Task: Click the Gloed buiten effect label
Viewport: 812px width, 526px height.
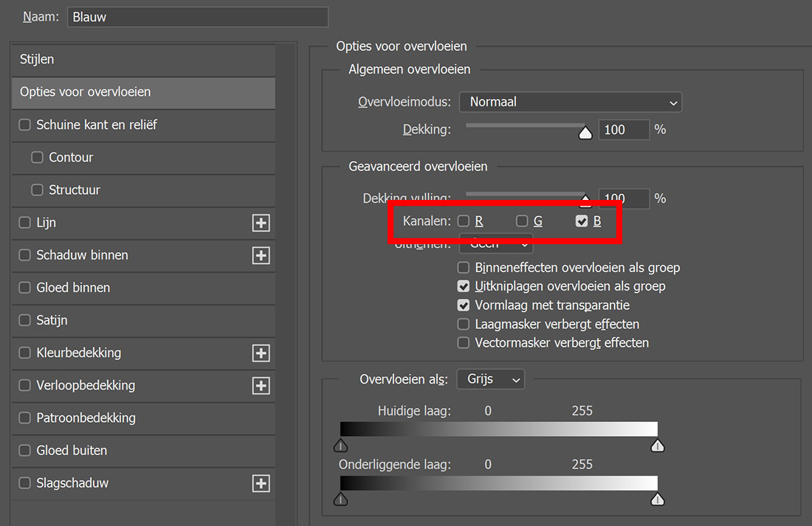Action: [72, 450]
